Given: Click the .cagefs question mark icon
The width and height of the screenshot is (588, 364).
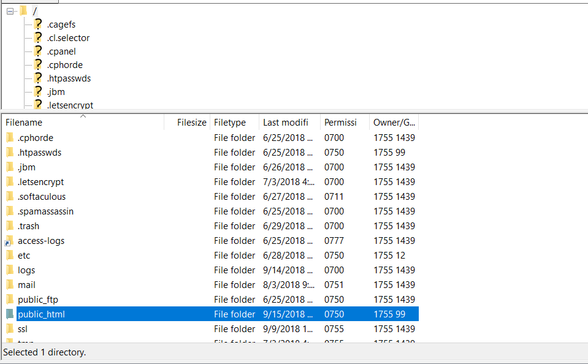Looking at the screenshot, I should (38, 25).
